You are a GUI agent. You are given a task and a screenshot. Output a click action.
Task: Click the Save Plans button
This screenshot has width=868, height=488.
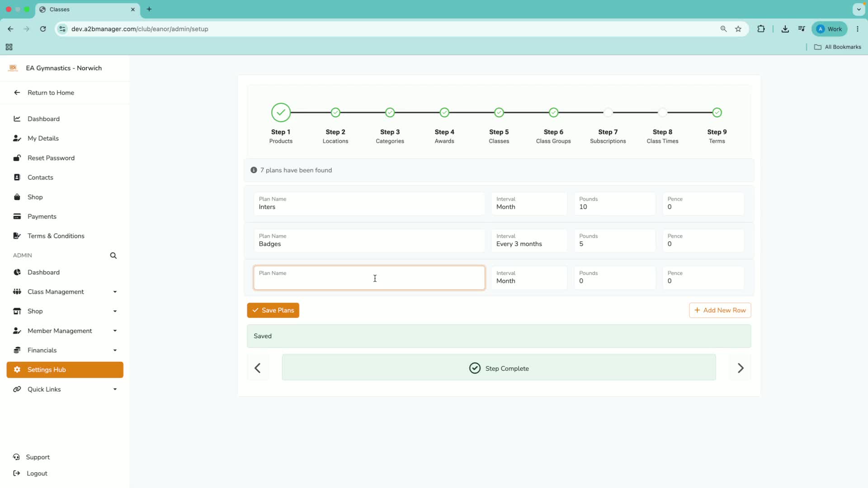(273, 310)
